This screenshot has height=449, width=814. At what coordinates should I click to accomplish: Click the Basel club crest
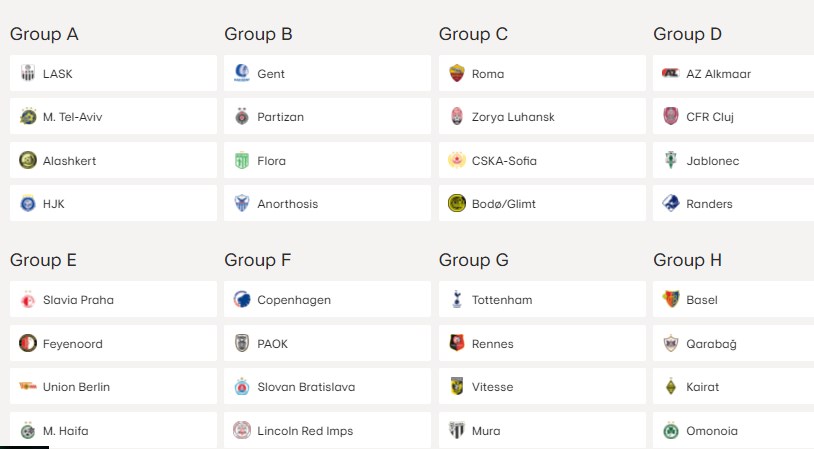[671, 300]
